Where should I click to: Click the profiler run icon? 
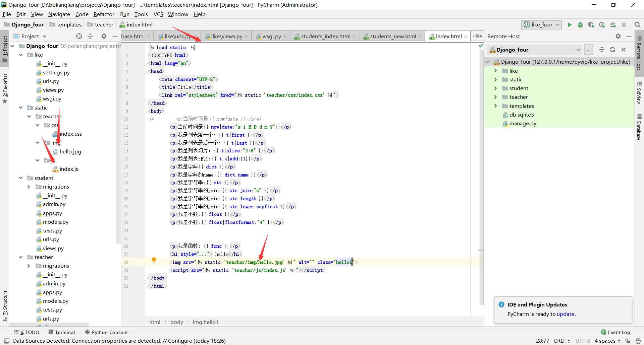coord(602,25)
